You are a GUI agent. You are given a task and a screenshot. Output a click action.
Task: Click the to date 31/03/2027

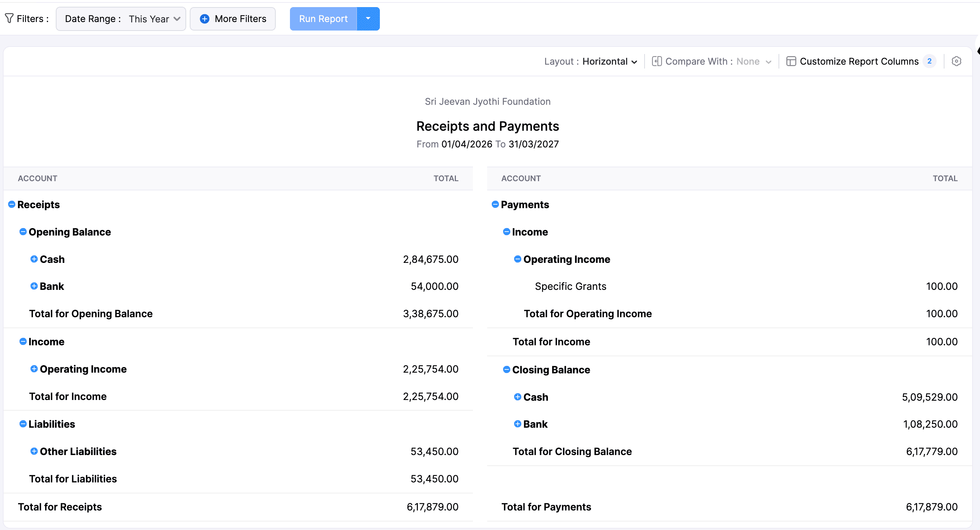tap(534, 144)
